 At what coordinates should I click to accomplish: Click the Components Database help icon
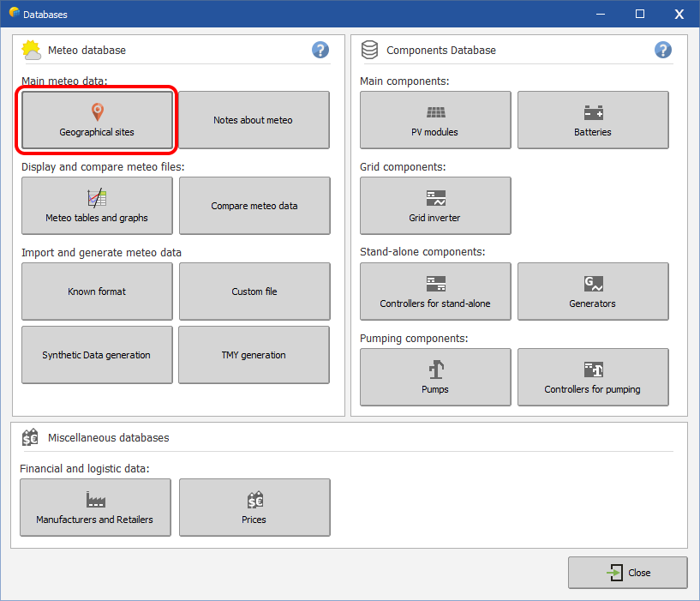[663, 50]
